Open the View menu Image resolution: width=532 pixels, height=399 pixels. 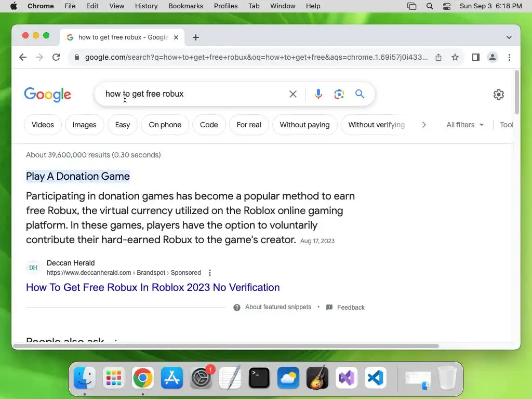(116, 6)
